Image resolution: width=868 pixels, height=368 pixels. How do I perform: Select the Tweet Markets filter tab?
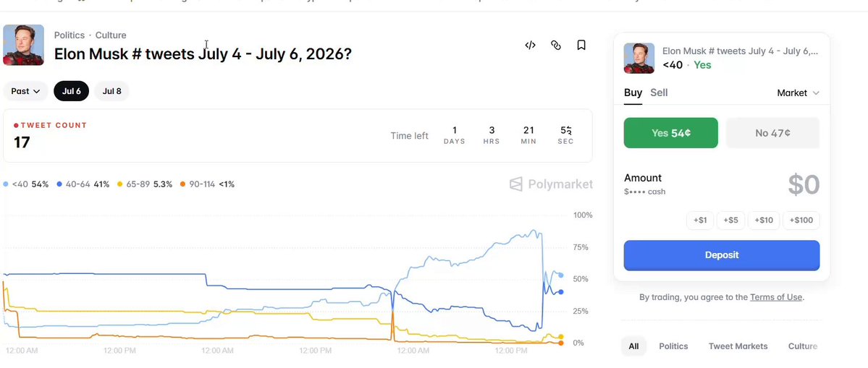point(738,346)
